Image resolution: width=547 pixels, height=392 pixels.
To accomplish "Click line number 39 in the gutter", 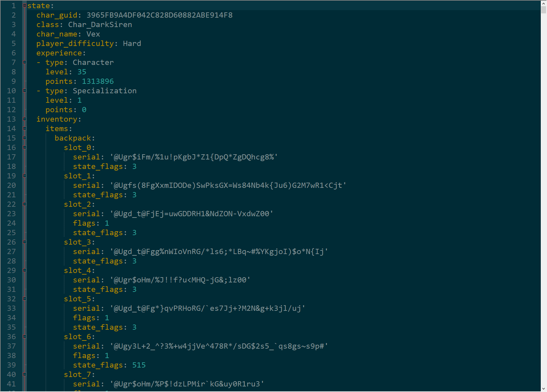I will point(11,365).
